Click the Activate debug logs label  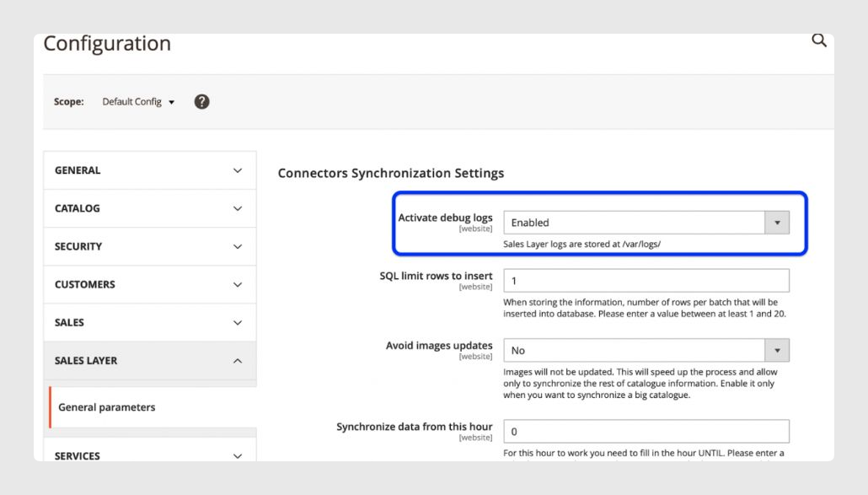click(x=445, y=218)
